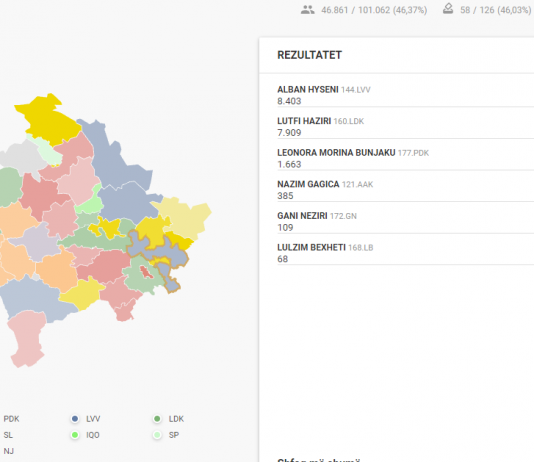Click the SL legend label

[x=8, y=435]
